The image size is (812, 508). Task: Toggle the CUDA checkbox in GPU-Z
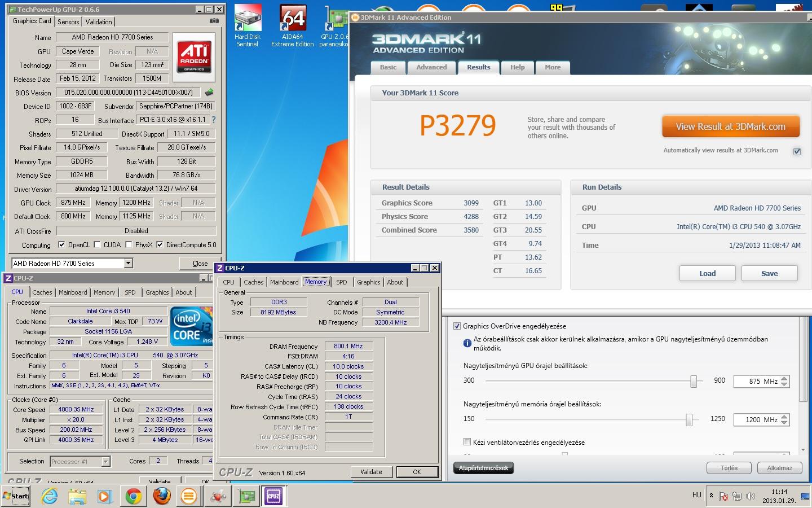98,244
